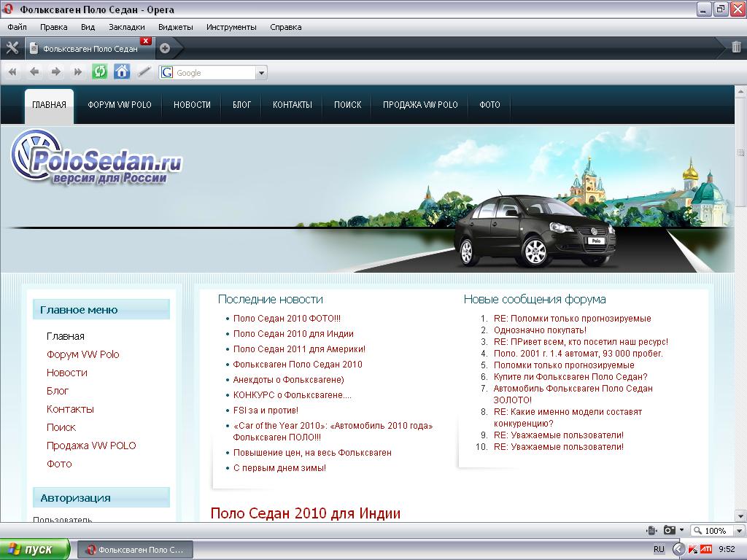The image size is (747, 560).
Task: Click the fit to width icon
Action: [x=651, y=530]
